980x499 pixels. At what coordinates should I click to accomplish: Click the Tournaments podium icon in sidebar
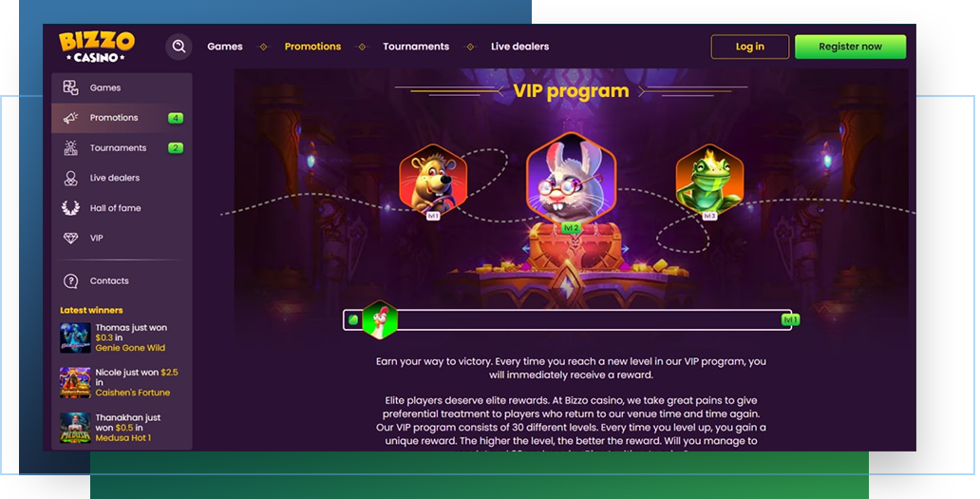70,147
